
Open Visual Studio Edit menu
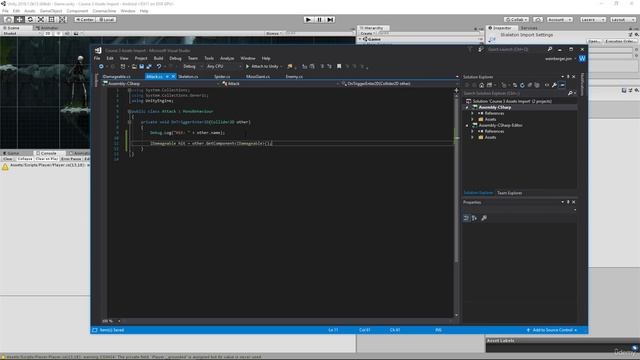110,58
